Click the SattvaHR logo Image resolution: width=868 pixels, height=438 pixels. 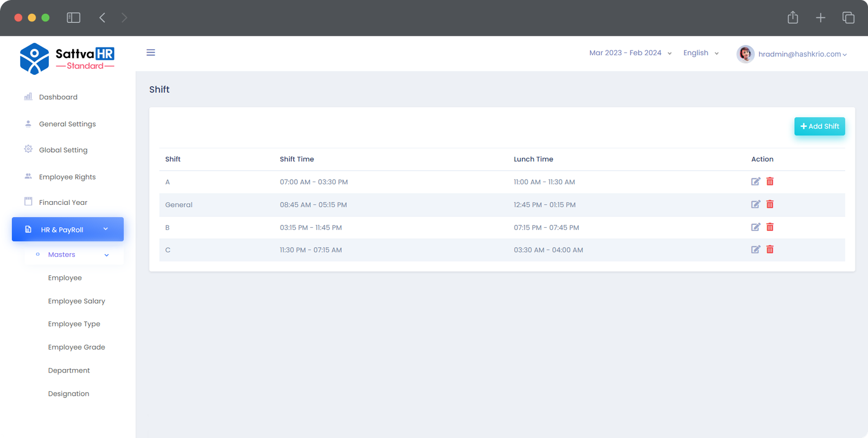coord(67,59)
